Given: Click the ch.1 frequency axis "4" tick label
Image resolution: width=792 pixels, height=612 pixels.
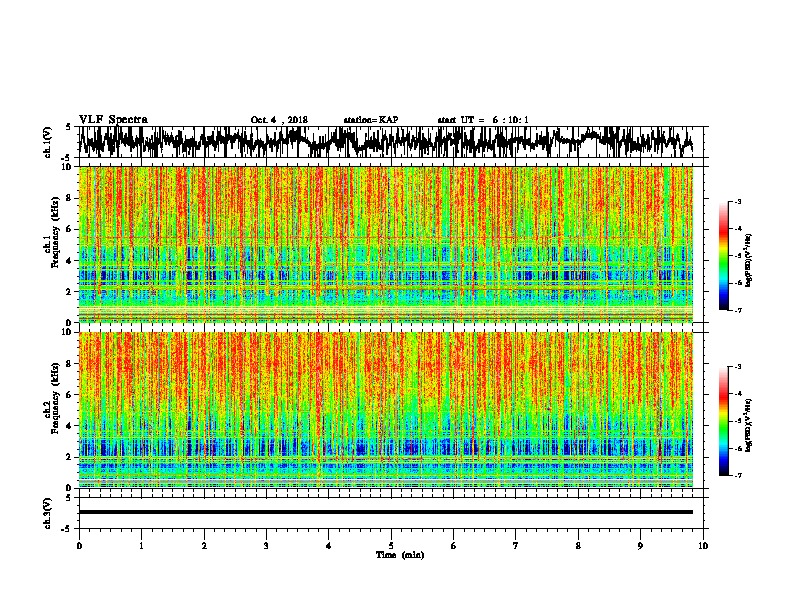Looking at the screenshot, I should point(70,261).
